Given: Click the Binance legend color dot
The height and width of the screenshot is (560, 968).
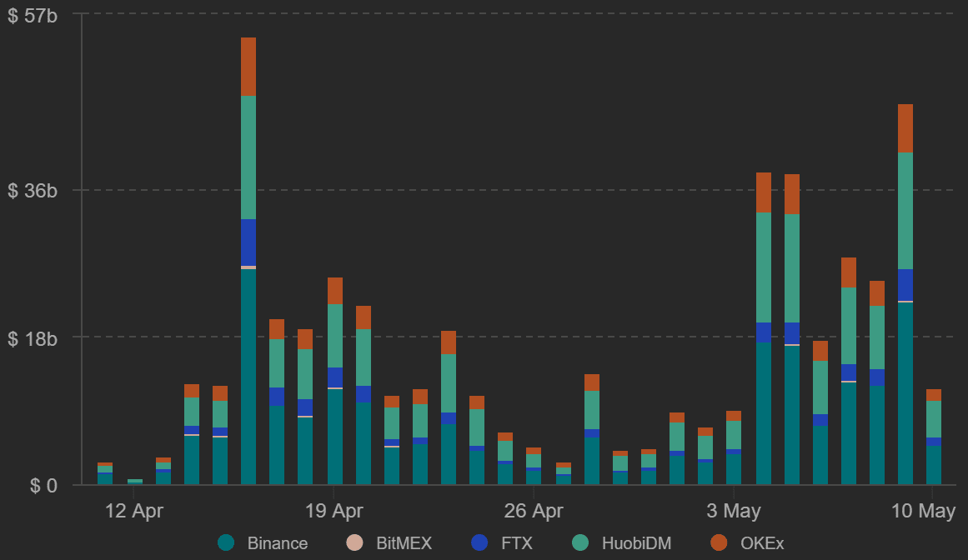Looking at the screenshot, I should pos(226,542).
